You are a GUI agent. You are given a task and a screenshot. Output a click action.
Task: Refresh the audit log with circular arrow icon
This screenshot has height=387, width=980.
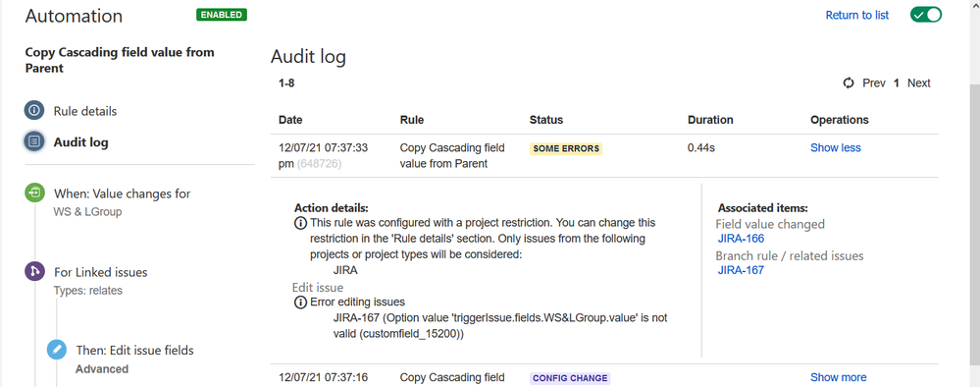pyautogui.click(x=849, y=83)
